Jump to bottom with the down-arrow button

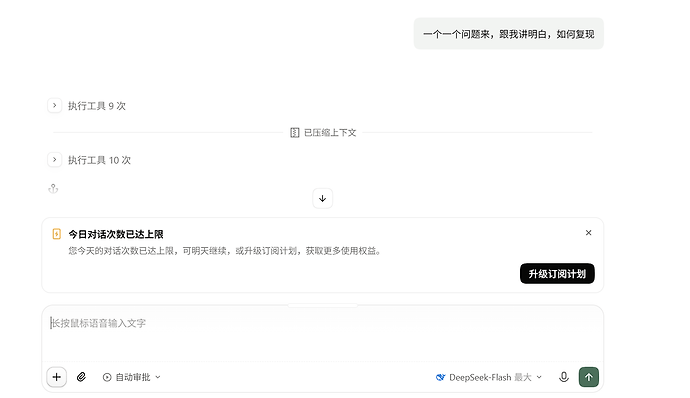tap(323, 198)
